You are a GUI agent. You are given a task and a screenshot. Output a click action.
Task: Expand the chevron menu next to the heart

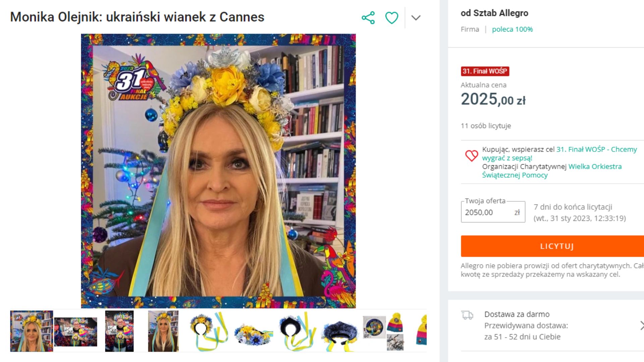tap(415, 17)
